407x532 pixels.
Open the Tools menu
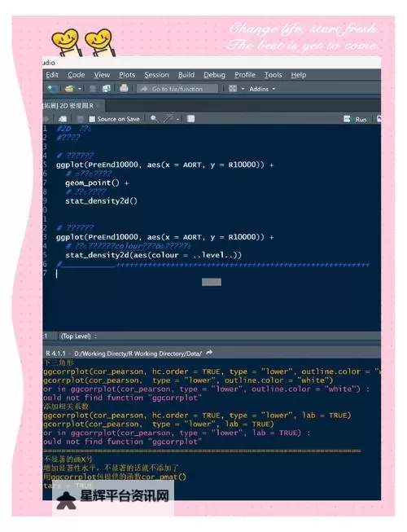point(274,75)
